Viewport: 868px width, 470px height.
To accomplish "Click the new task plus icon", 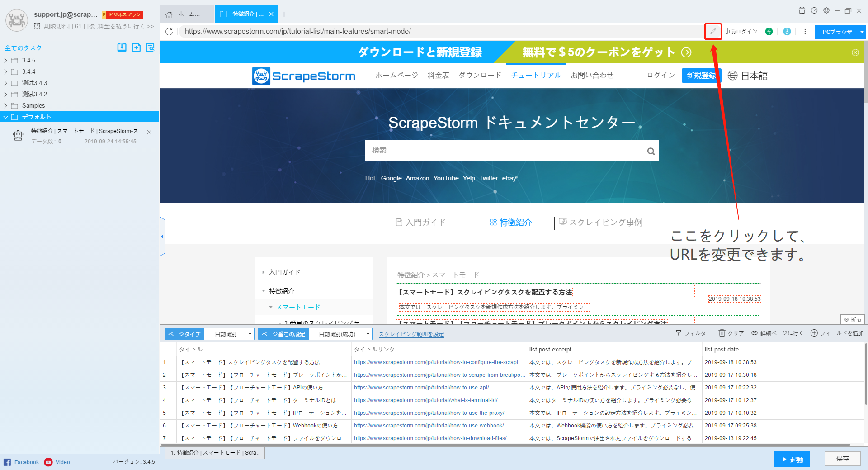I will click(136, 47).
